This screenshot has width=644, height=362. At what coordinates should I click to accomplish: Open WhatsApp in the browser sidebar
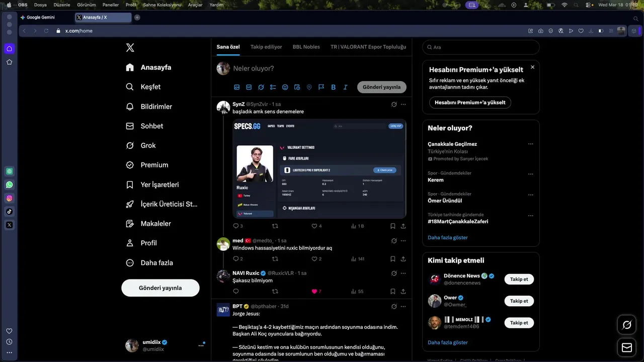9,185
